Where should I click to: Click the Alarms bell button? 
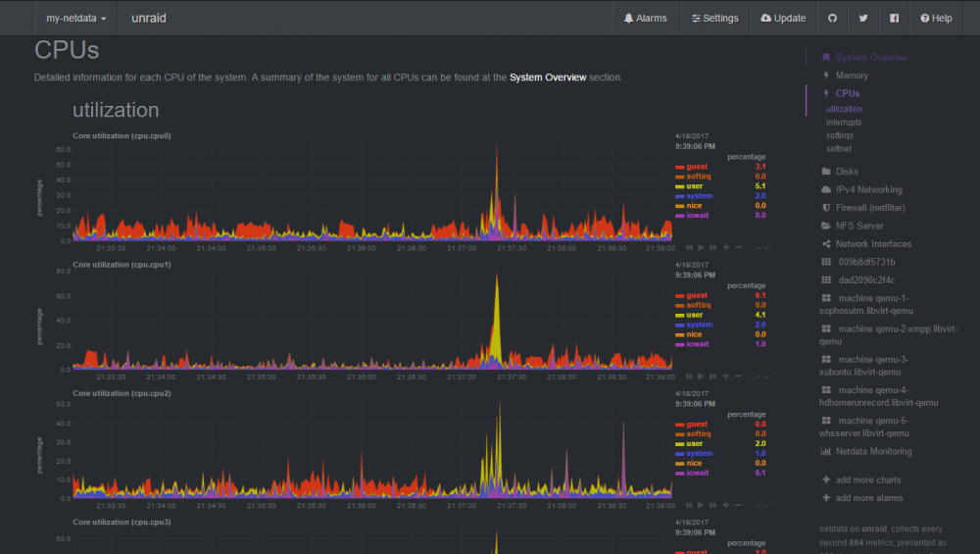point(646,18)
